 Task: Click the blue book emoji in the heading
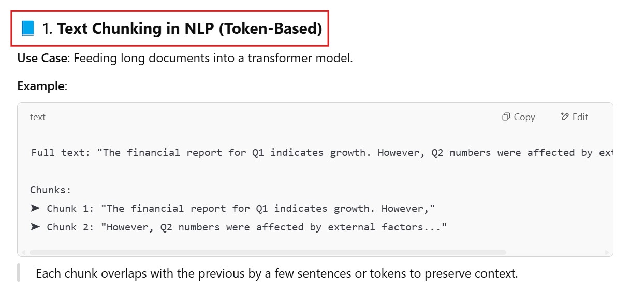(x=27, y=28)
